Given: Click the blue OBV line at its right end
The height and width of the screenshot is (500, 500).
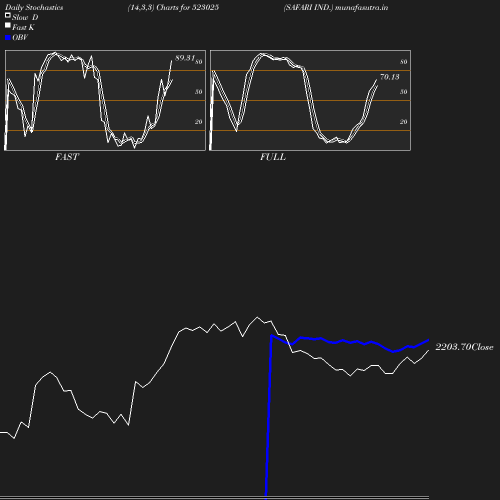Looking at the screenshot, I should pos(428,340).
